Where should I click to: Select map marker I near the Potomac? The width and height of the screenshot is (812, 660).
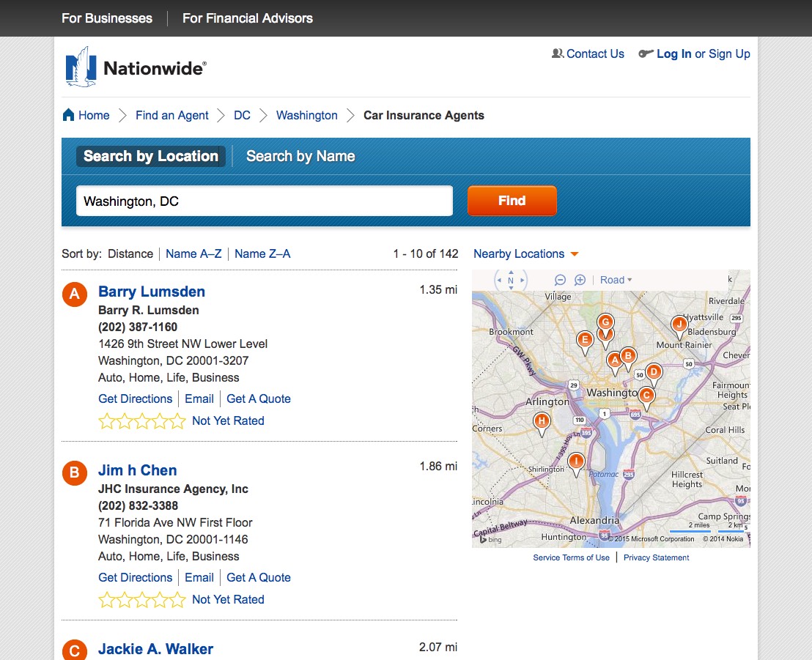(x=576, y=462)
